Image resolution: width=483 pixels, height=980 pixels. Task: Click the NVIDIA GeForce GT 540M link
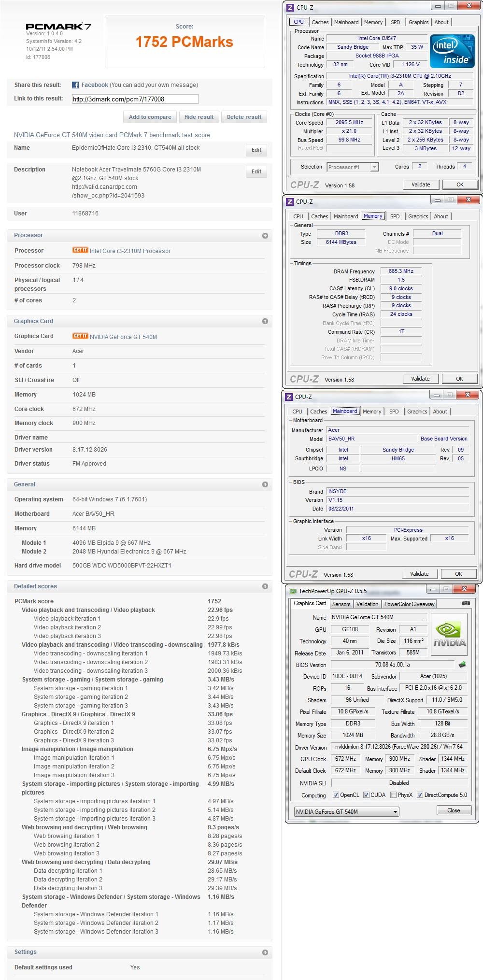[123, 337]
